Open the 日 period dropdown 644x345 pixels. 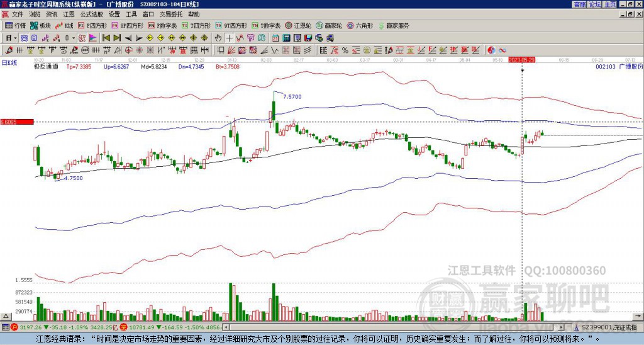11,38
